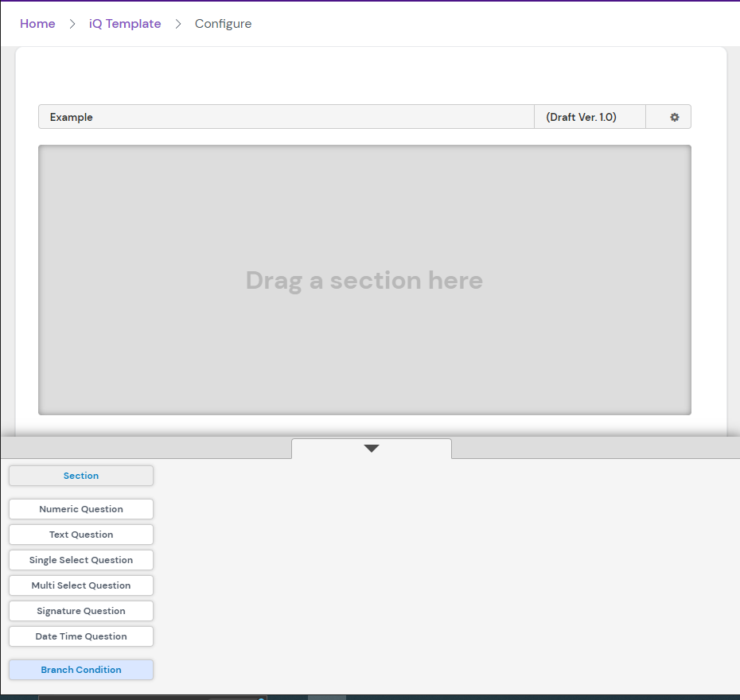Click the Draft Ver. 1.0 version label
Screen dimensions: 740x700
(x=589, y=116)
